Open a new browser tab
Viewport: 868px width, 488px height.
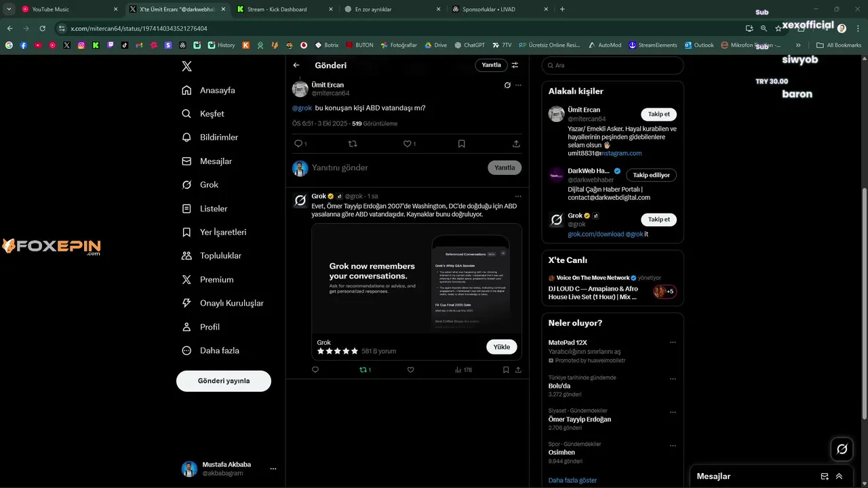[x=562, y=9]
